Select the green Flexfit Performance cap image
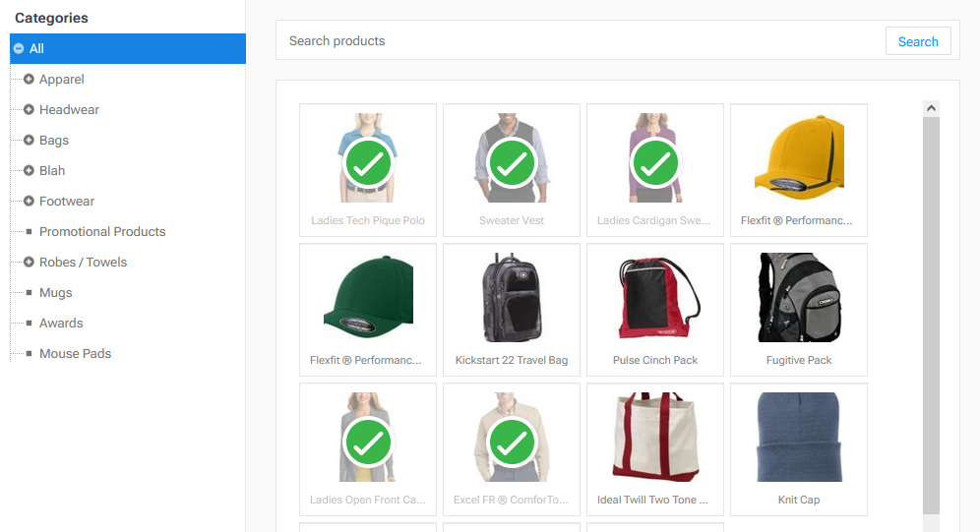 click(367, 297)
